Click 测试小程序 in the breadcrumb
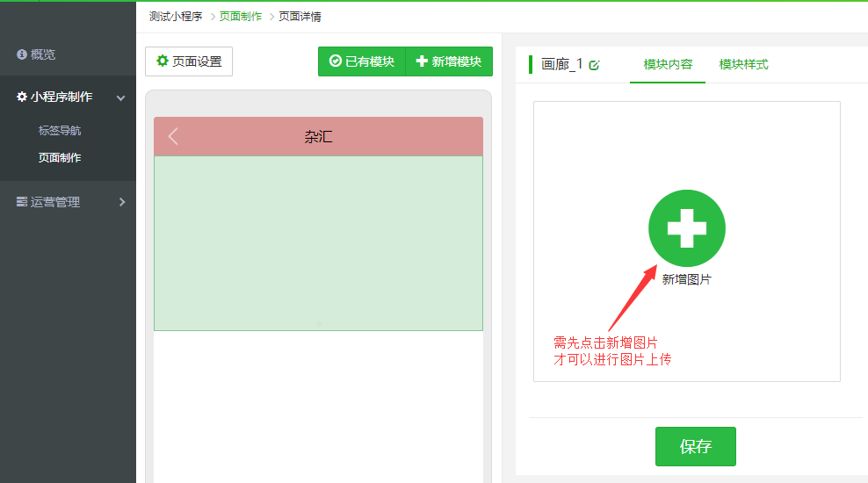 pyautogui.click(x=176, y=17)
